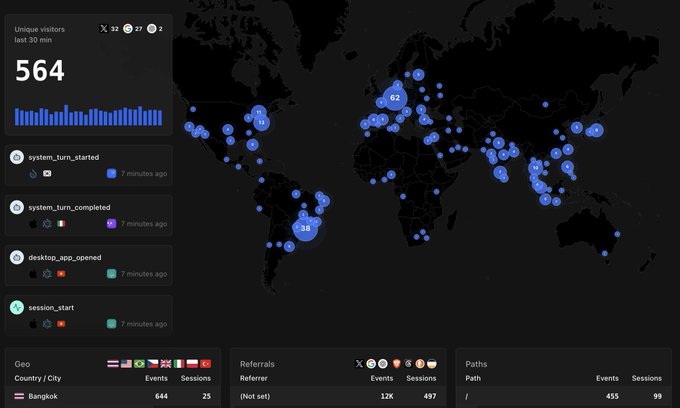The width and height of the screenshot is (680, 408).
Task: Click the orange round icon in Referrals header
Action: coord(420,364)
